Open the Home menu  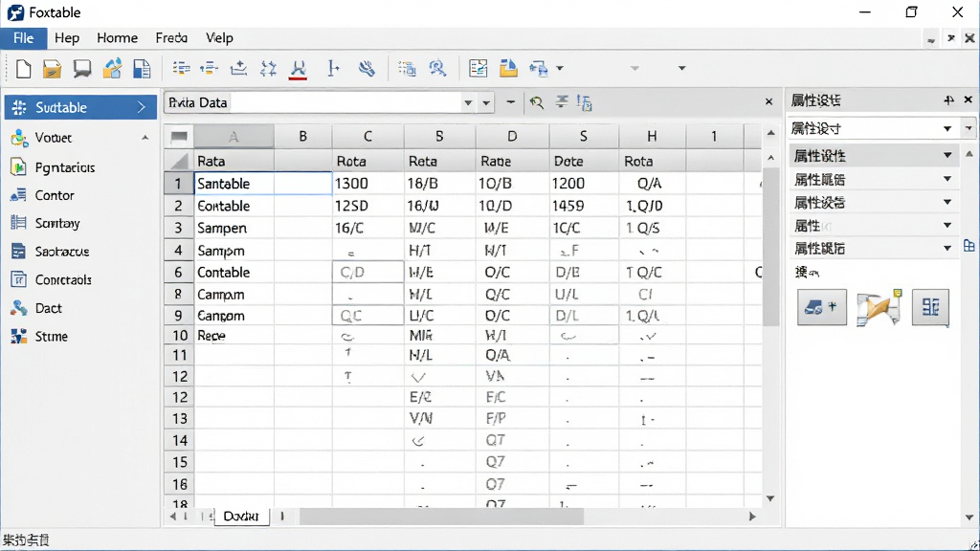coord(117,38)
